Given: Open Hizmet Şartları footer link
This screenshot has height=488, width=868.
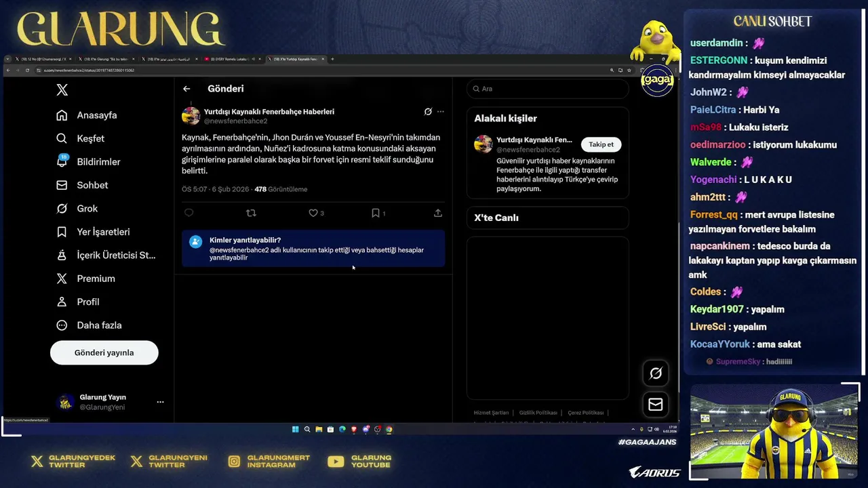Looking at the screenshot, I should (491, 413).
